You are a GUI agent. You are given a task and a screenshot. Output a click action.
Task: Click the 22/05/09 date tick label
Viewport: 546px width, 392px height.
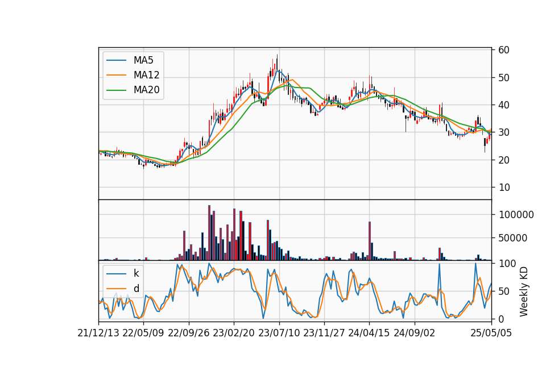pos(143,333)
